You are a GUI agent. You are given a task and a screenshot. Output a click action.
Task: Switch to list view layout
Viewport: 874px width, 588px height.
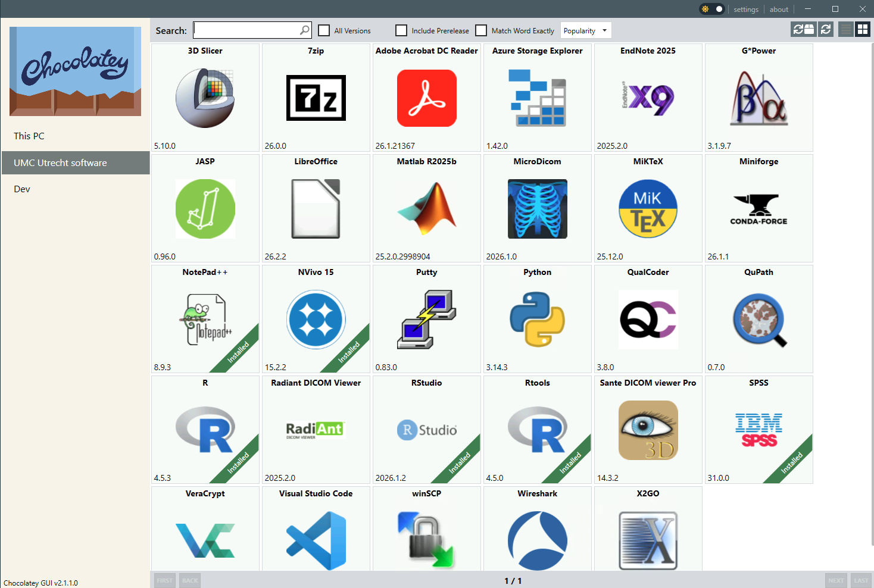[845, 30]
